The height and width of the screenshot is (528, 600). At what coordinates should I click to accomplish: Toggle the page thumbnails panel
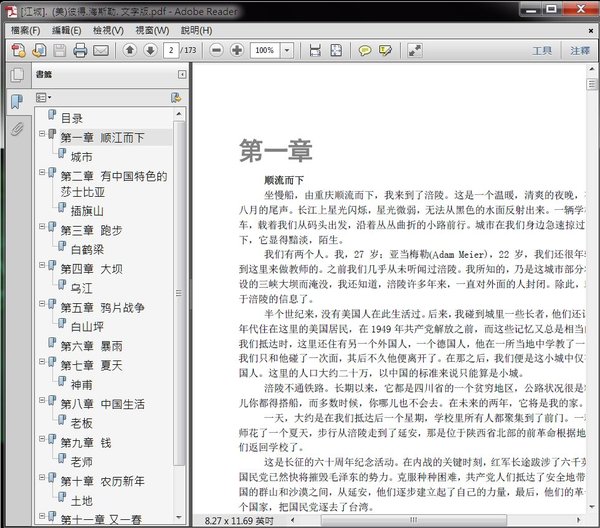17,76
